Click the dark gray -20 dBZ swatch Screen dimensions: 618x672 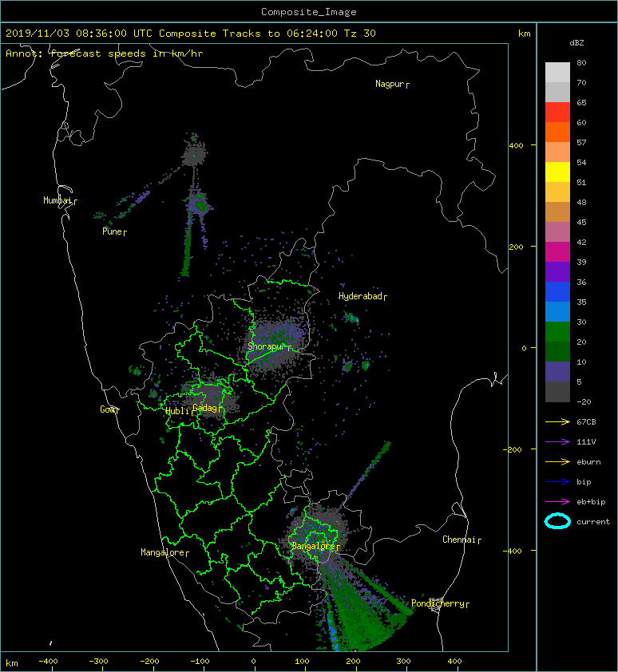click(557, 392)
